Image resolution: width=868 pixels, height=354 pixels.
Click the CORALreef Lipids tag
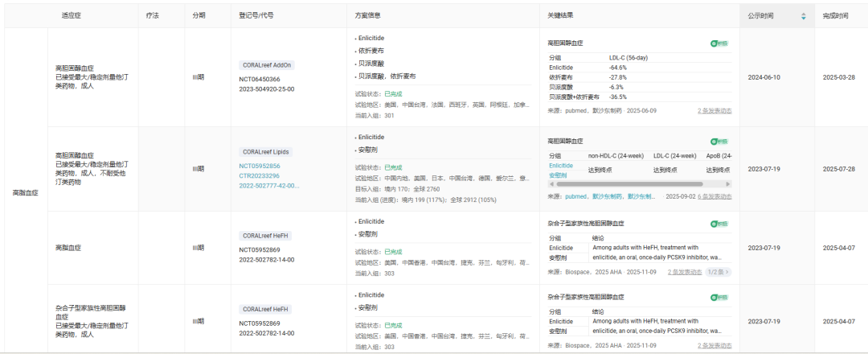(266, 151)
